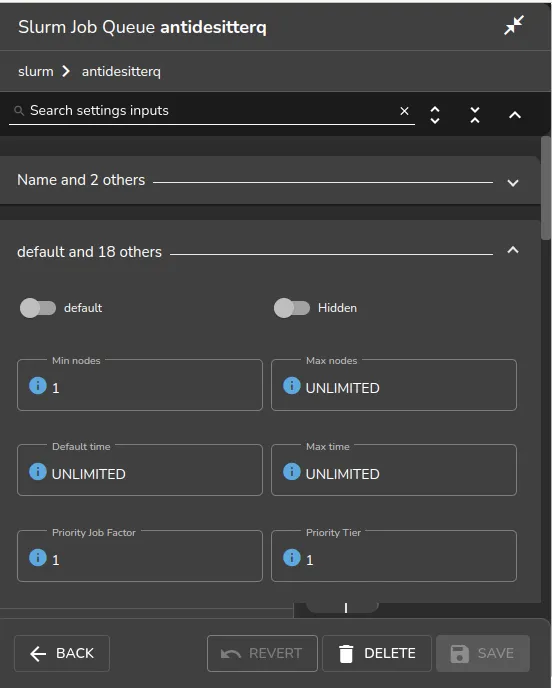The height and width of the screenshot is (688, 552).
Task: Click the SAVE button
Action: click(x=483, y=653)
